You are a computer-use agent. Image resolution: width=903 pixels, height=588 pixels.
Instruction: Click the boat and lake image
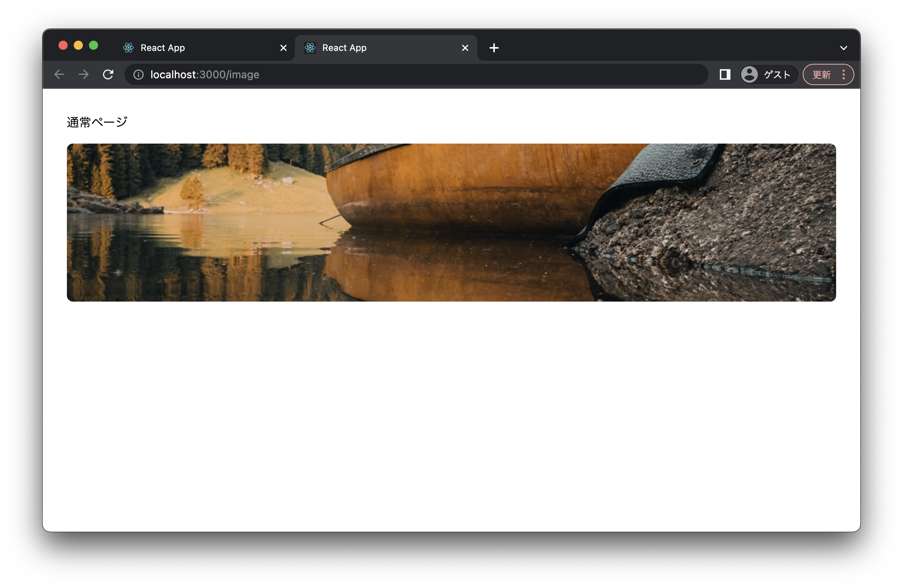[x=451, y=223]
